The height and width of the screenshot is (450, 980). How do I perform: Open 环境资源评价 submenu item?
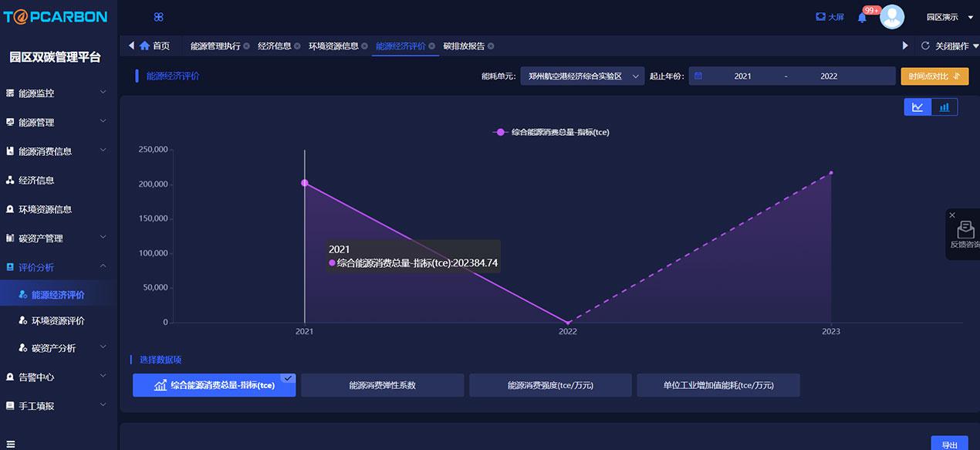(x=58, y=321)
